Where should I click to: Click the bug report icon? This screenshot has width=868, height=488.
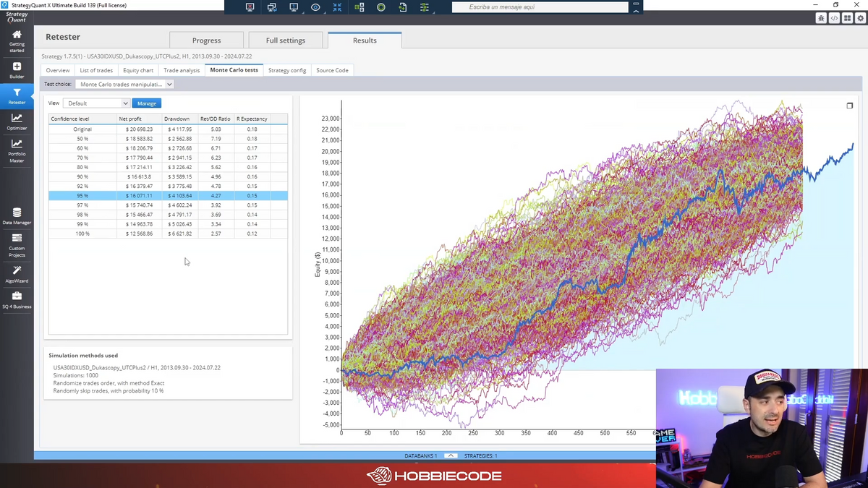(821, 18)
